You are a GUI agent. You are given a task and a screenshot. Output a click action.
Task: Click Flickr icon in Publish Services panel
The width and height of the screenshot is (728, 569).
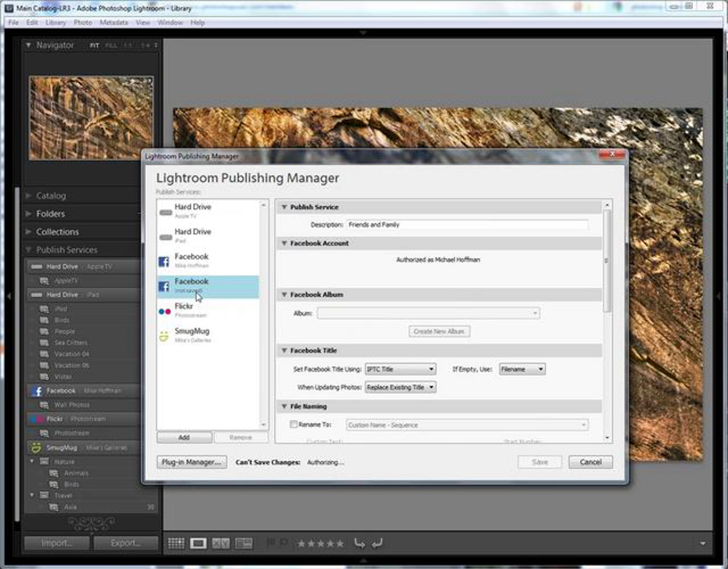(36, 419)
